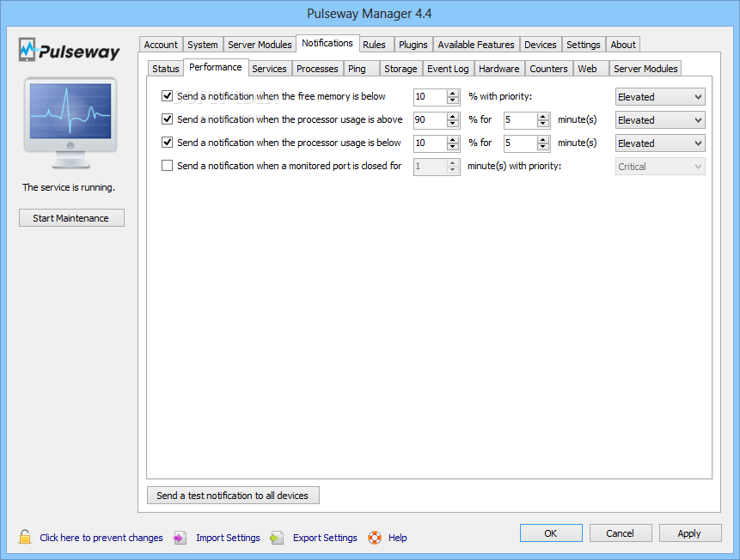Click the Pulseway logo
This screenshot has height=560, width=740.
click(70, 50)
